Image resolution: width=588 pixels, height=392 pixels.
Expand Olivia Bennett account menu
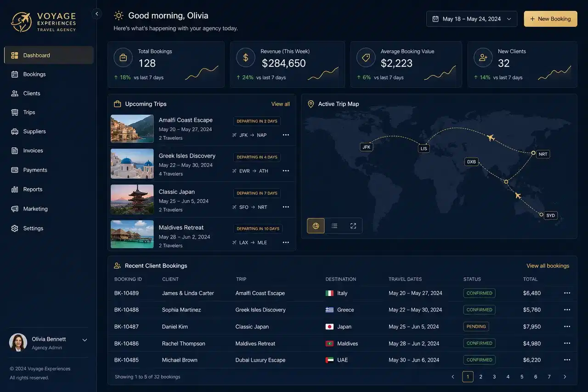[x=85, y=340]
